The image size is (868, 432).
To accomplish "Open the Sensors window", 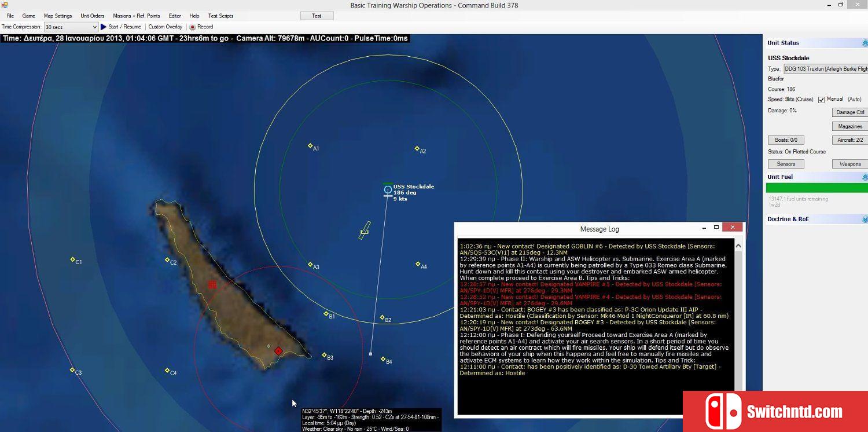I will coord(786,164).
